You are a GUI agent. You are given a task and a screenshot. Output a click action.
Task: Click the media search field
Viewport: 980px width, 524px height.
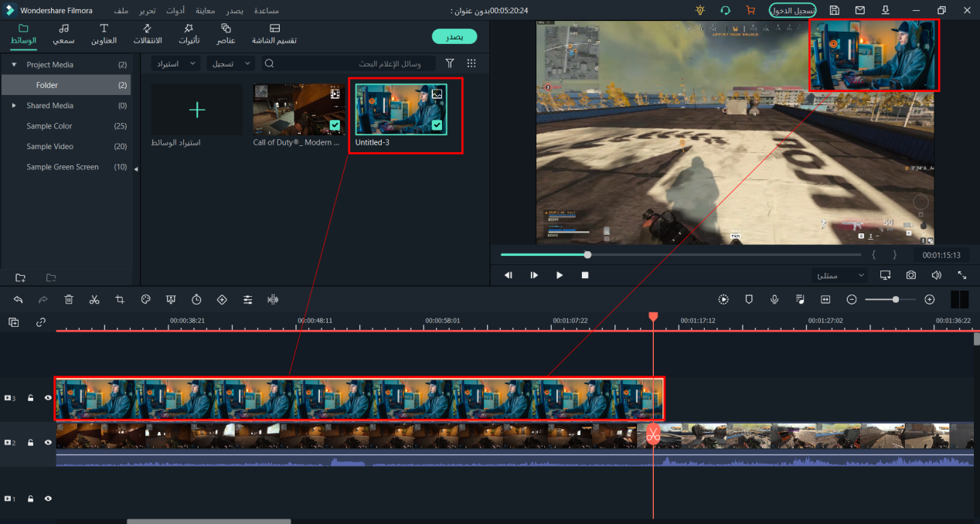point(348,63)
